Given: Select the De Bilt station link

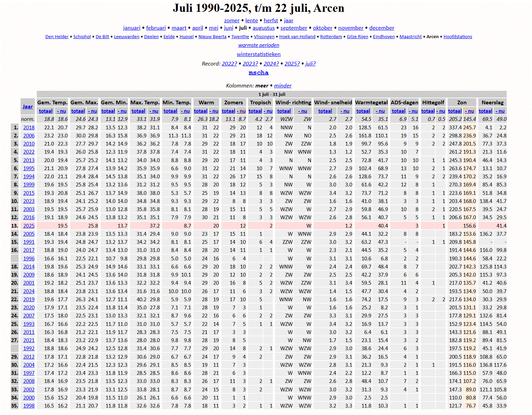Looking at the screenshot, I should (x=102, y=37).
